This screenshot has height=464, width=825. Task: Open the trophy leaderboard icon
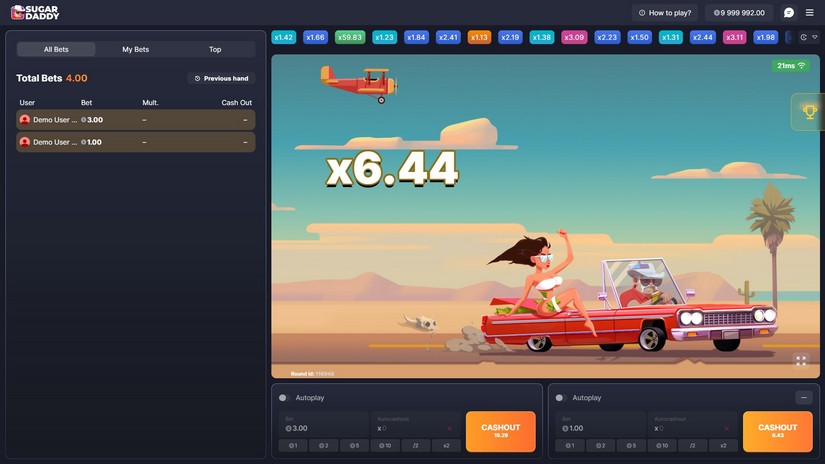pos(809,112)
